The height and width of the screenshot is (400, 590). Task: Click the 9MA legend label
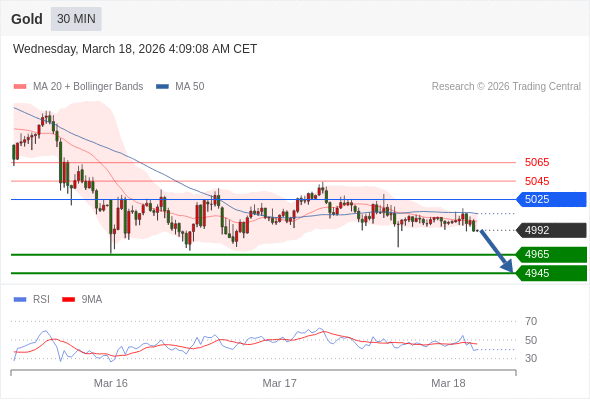coord(92,300)
